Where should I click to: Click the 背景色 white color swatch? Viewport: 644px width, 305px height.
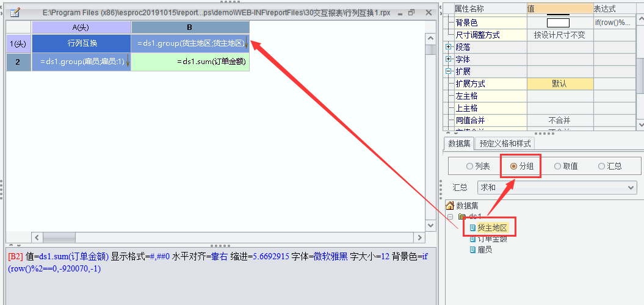pos(558,23)
